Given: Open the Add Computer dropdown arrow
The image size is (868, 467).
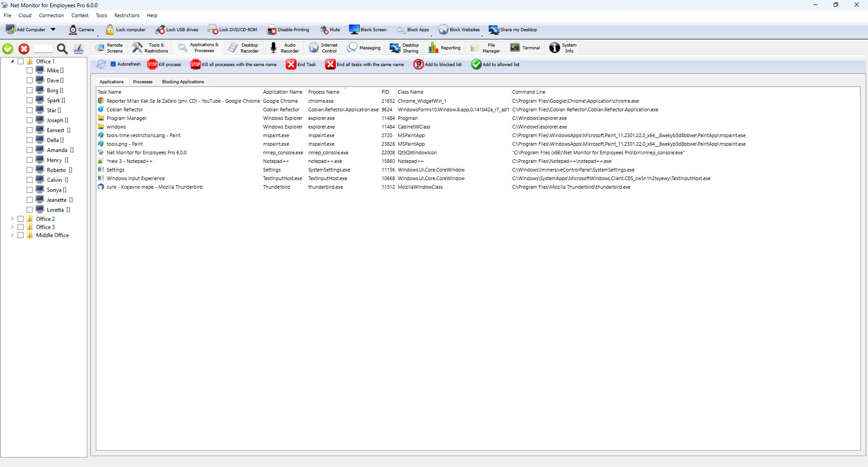Looking at the screenshot, I should (x=53, y=30).
